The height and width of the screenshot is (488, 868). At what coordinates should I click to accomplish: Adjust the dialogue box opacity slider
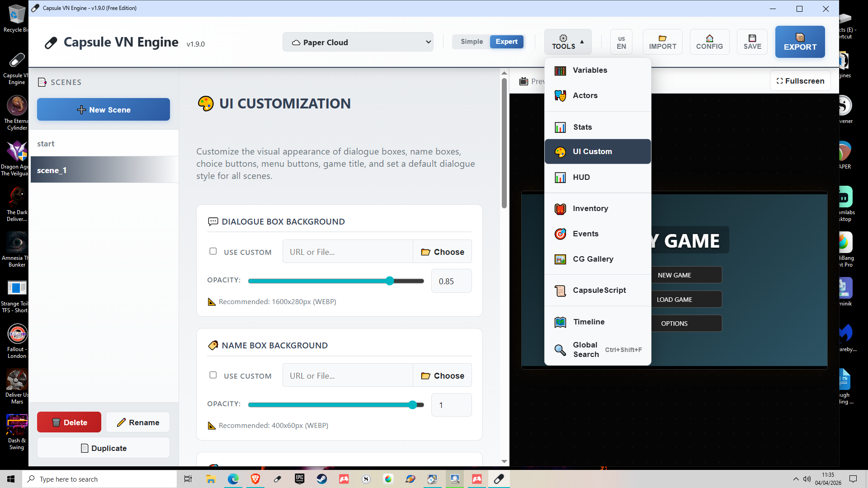(390, 281)
